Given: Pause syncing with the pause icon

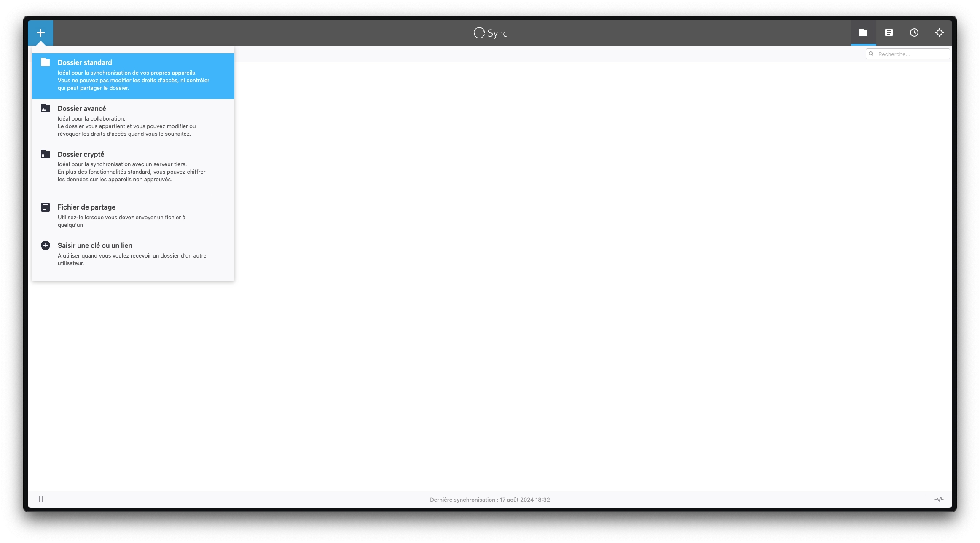Looking at the screenshot, I should 41,499.
